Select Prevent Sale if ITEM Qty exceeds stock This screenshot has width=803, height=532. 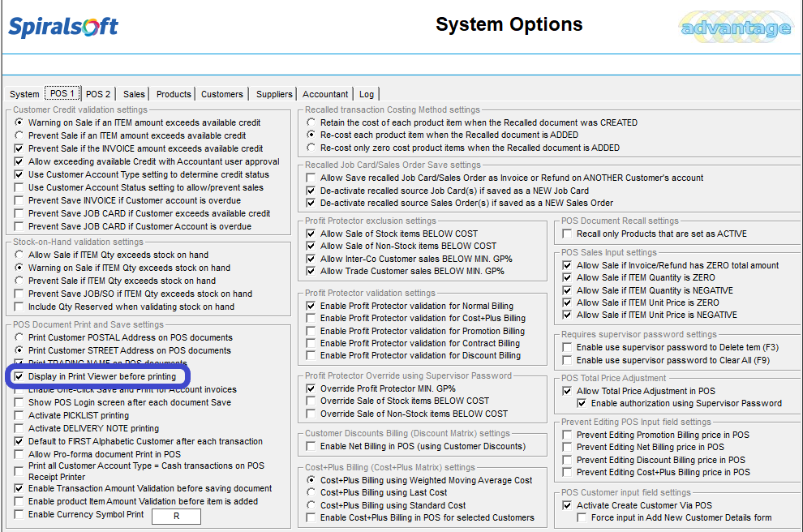tap(19, 281)
